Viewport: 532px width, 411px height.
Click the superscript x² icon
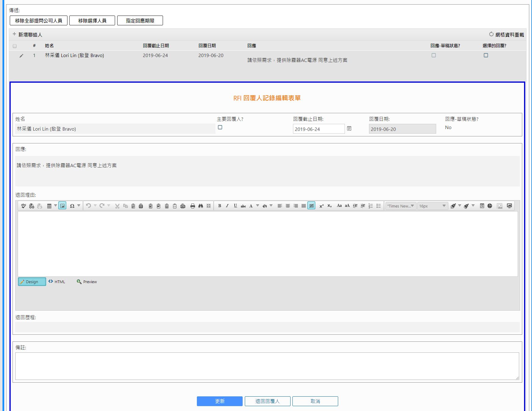[321, 206]
